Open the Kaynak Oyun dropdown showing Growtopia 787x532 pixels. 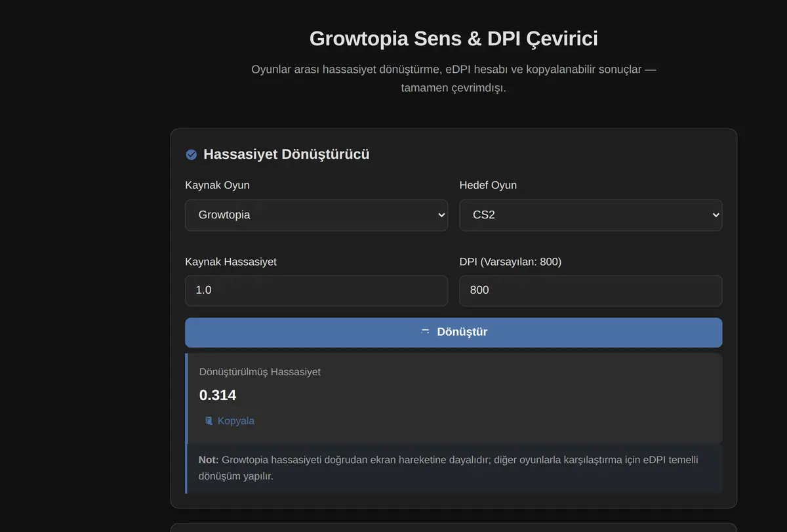316,215
